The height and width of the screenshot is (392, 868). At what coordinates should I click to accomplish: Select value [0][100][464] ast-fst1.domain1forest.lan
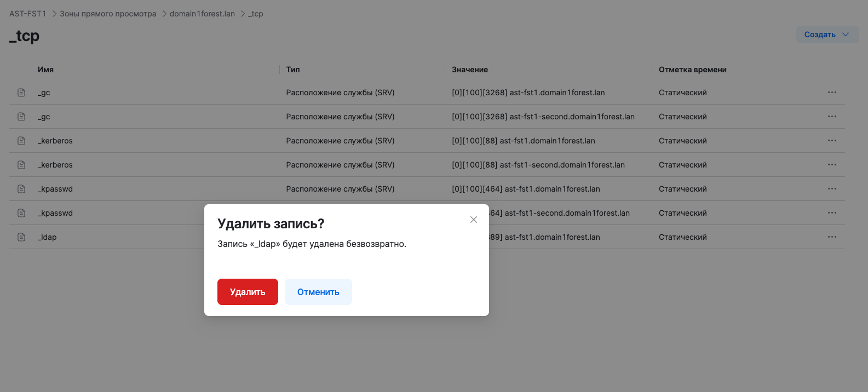coord(526,189)
